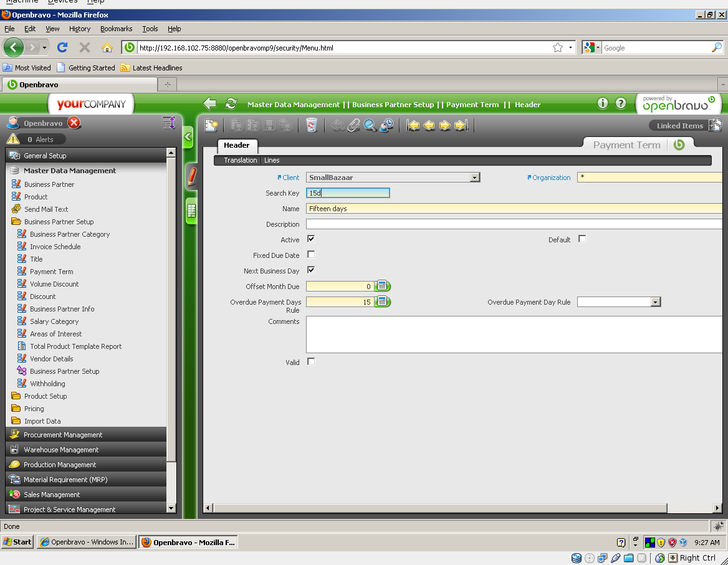Uncheck the Next Business Day checkbox

point(311,270)
